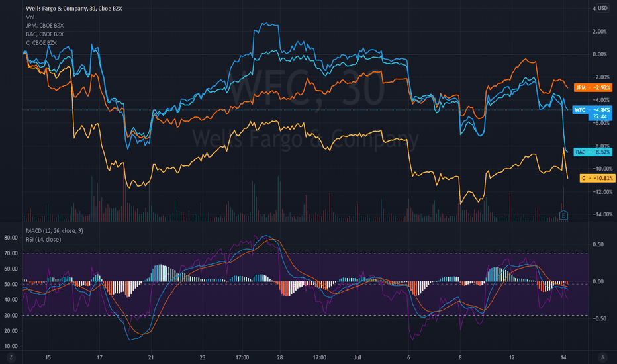The image size is (617, 364).
Task: Click the 80.00 RSI scale value
Action: click(11, 238)
